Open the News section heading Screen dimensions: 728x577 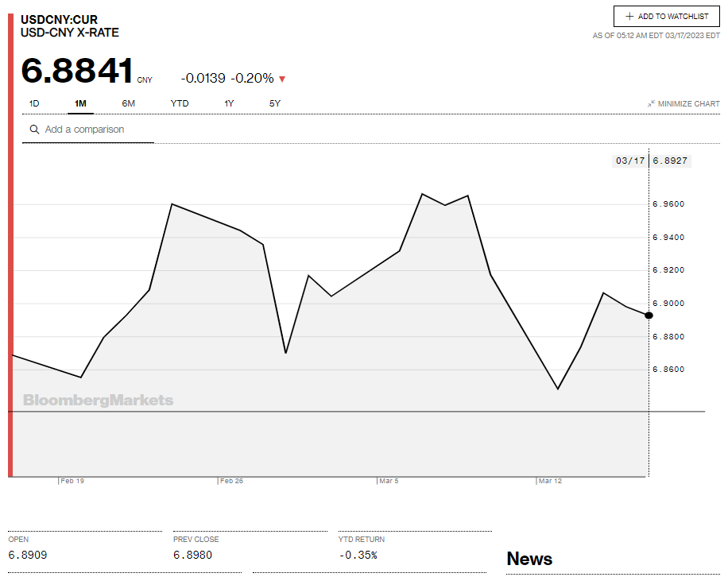529,559
